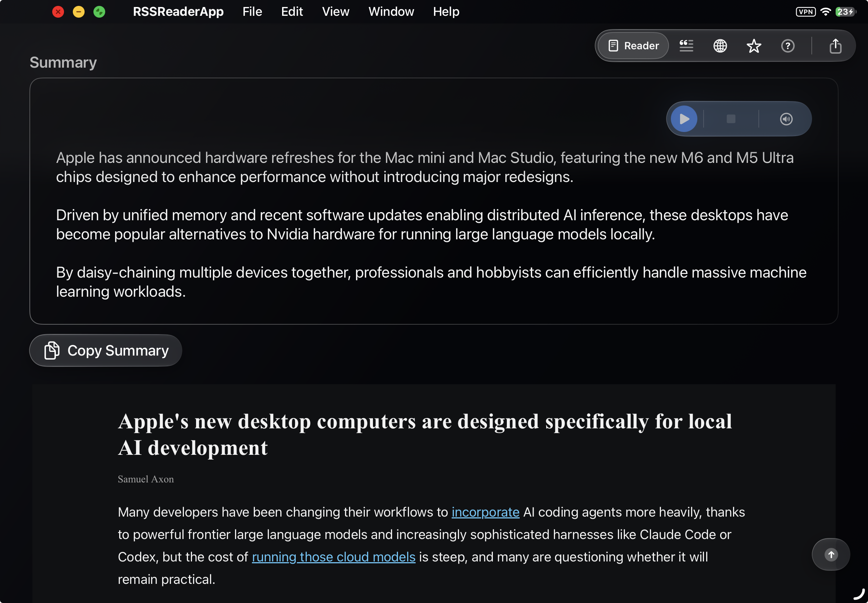Open the View menu

click(335, 12)
